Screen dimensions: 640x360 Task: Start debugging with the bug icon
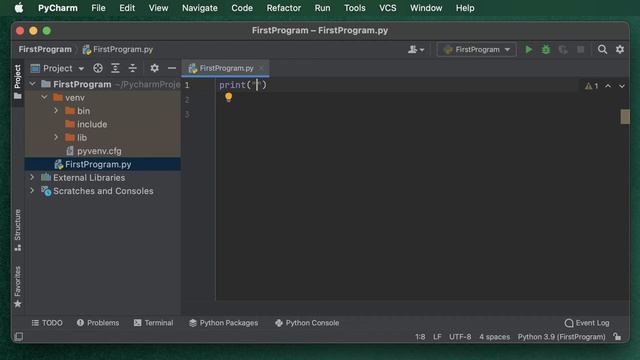tap(546, 49)
